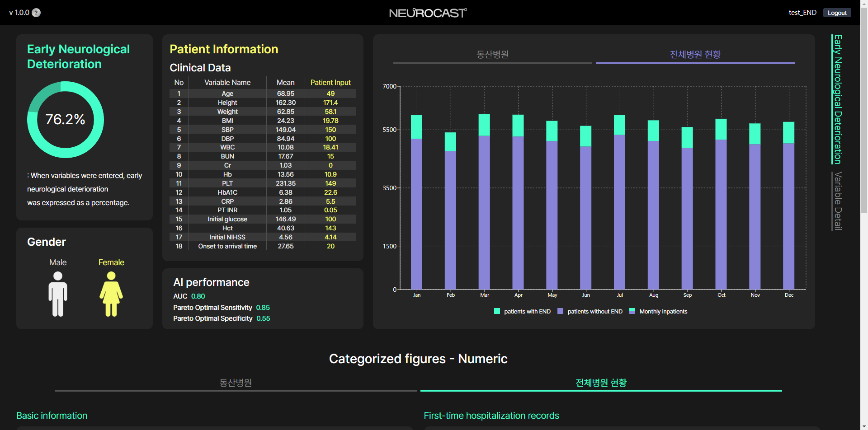This screenshot has height=430, width=868.
Task: Toggle the Monthly inpatients legend swatch
Action: pos(632,311)
